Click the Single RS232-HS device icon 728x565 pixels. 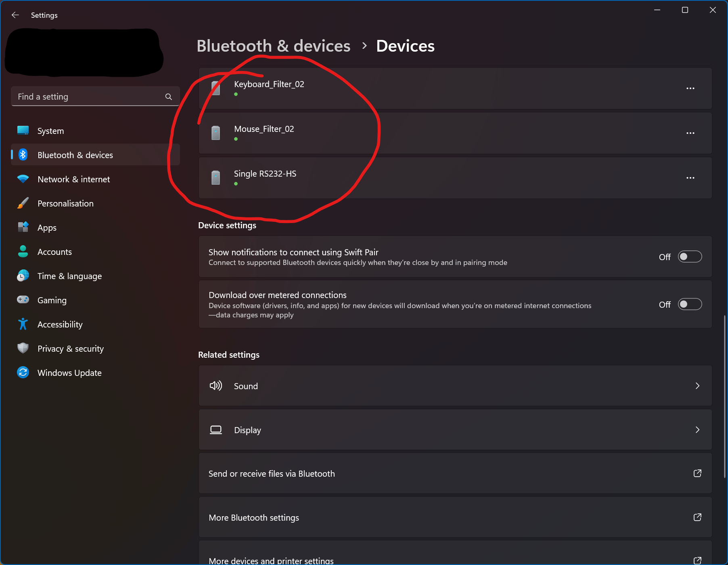click(216, 177)
